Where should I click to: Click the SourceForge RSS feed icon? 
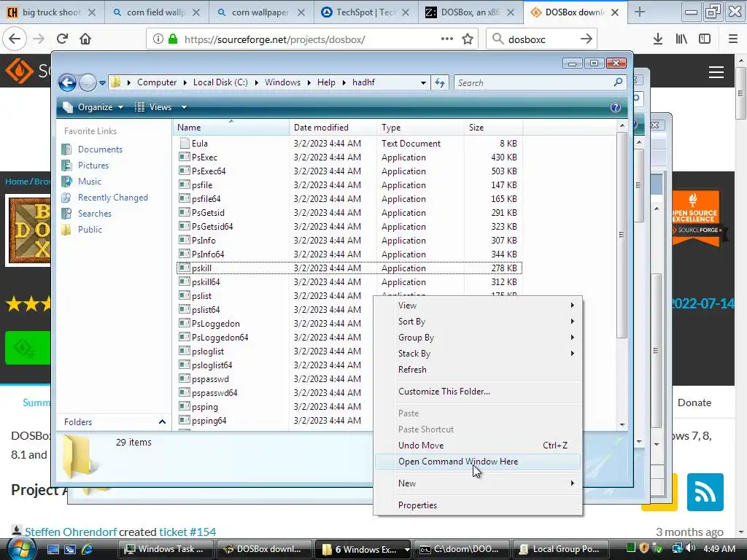[x=705, y=492]
